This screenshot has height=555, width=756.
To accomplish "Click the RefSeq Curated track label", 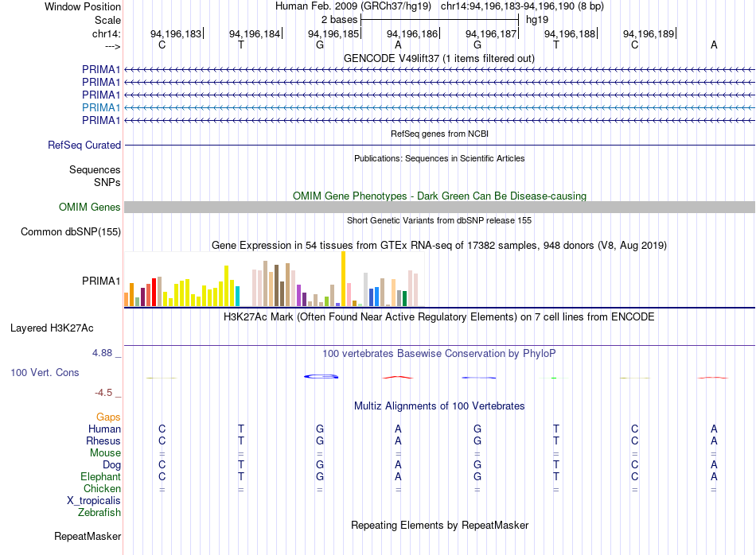I will pos(84,145).
